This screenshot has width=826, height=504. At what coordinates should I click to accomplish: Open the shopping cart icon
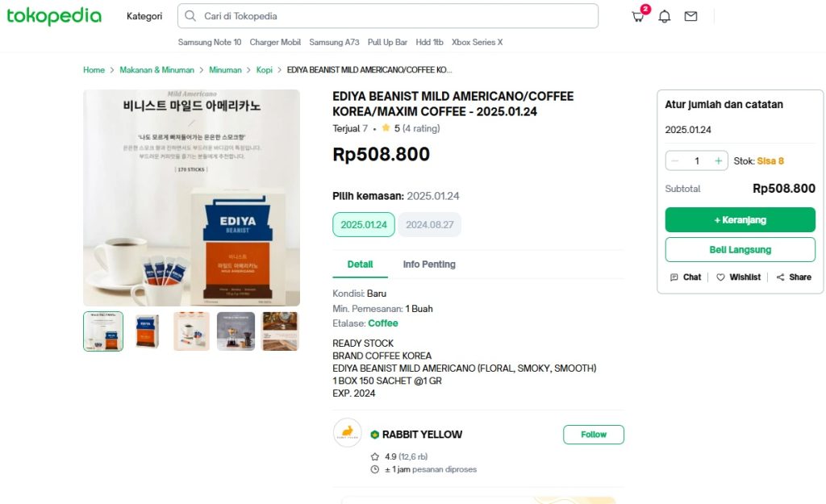pos(638,16)
